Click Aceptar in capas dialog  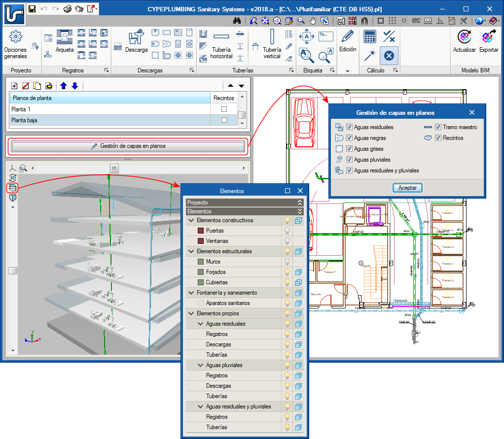407,188
